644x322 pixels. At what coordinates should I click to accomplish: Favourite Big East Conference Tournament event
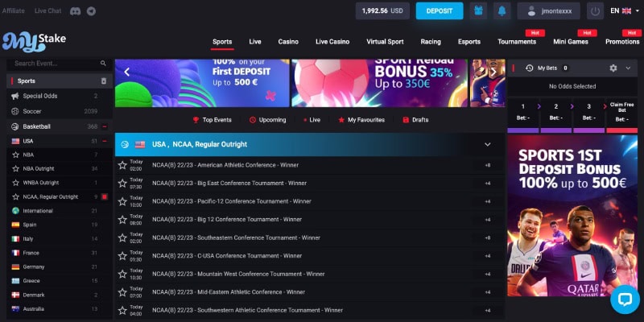click(x=122, y=184)
